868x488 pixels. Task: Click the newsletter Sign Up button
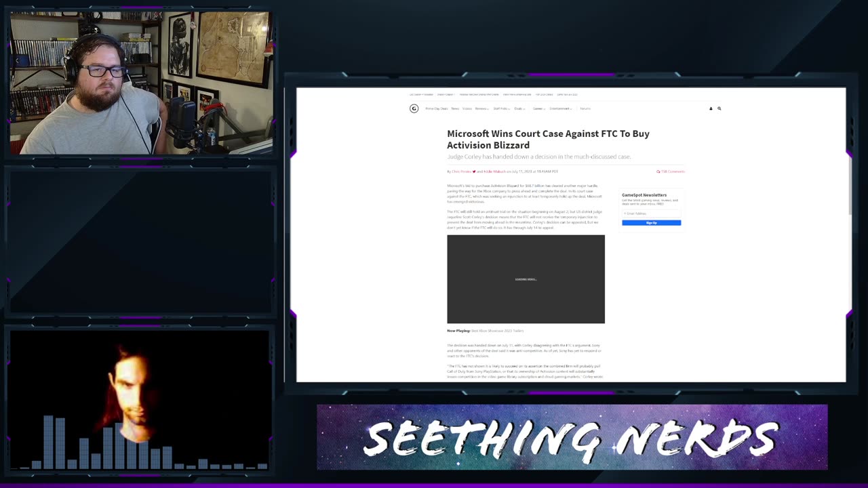pyautogui.click(x=651, y=222)
